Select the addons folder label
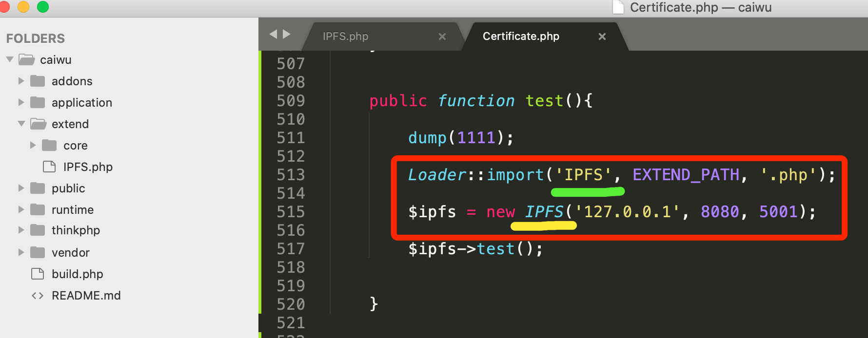The width and height of the screenshot is (868, 338). coord(72,81)
